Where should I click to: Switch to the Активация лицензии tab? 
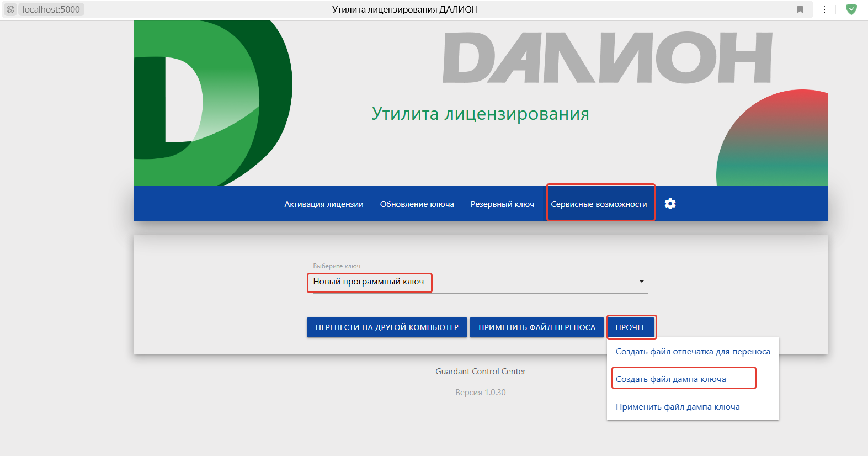pos(324,204)
